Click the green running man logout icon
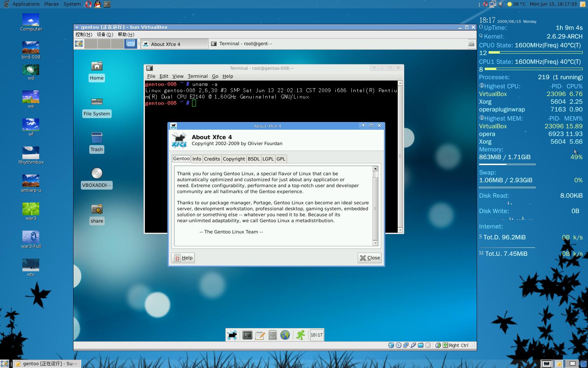The height and width of the screenshot is (368, 588). coord(300,335)
